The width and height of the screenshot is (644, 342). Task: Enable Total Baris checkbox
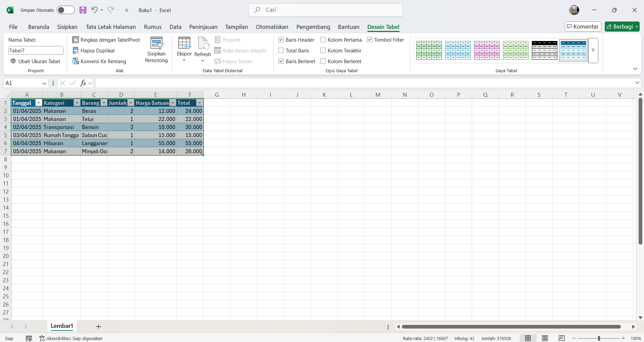point(281,50)
